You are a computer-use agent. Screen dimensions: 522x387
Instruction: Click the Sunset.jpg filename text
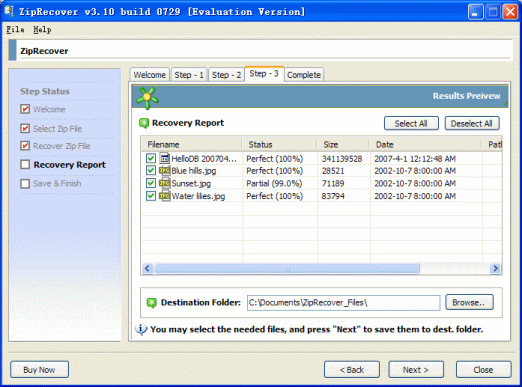191,184
